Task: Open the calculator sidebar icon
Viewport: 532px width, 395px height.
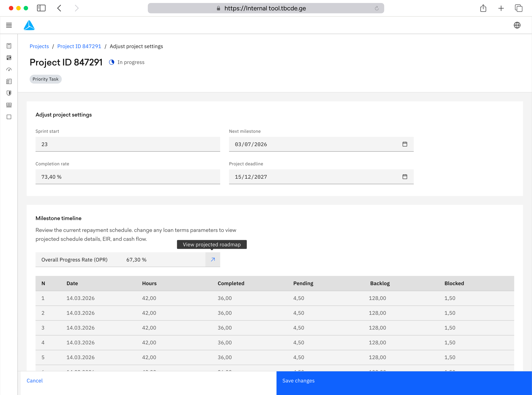Action: (x=9, y=46)
